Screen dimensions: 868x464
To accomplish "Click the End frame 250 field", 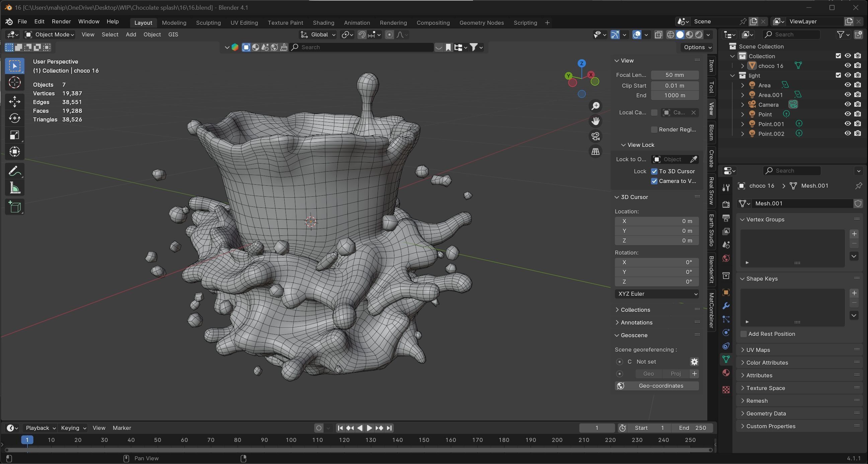I will [692, 428].
